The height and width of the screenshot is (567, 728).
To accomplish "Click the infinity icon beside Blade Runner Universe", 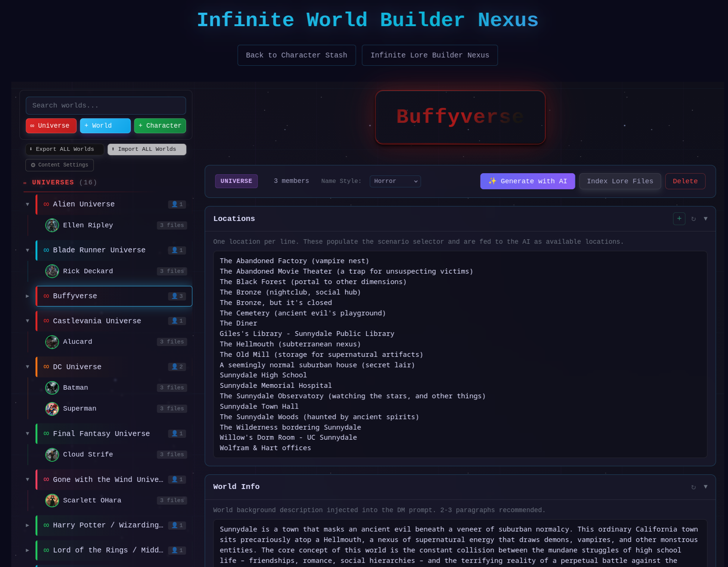I will [46, 250].
